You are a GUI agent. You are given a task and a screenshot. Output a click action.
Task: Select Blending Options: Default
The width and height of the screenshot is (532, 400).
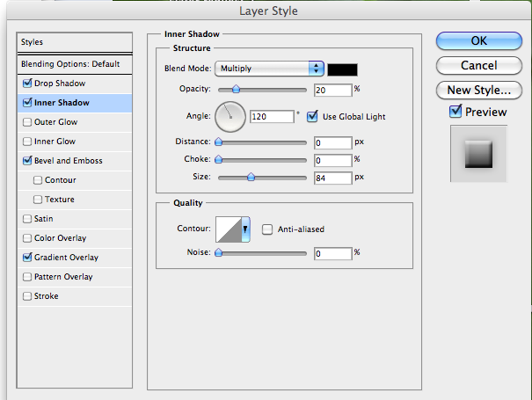pos(70,64)
